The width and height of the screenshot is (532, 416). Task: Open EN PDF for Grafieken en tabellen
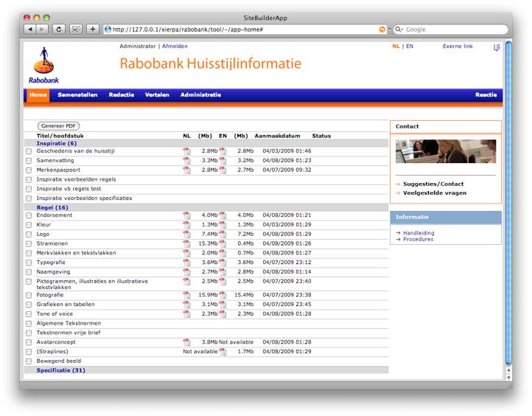click(x=223, y=305)
